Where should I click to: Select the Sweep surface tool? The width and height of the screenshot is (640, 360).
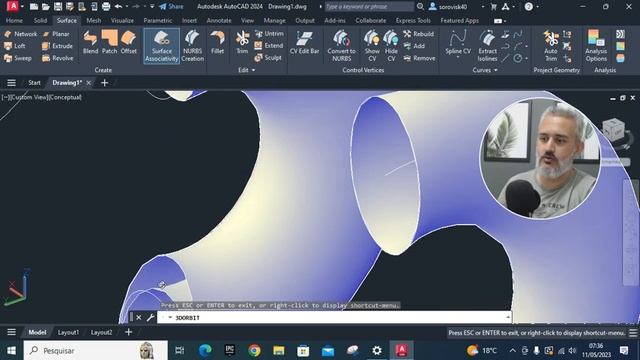pyautogui.click(x=18, y=58)
